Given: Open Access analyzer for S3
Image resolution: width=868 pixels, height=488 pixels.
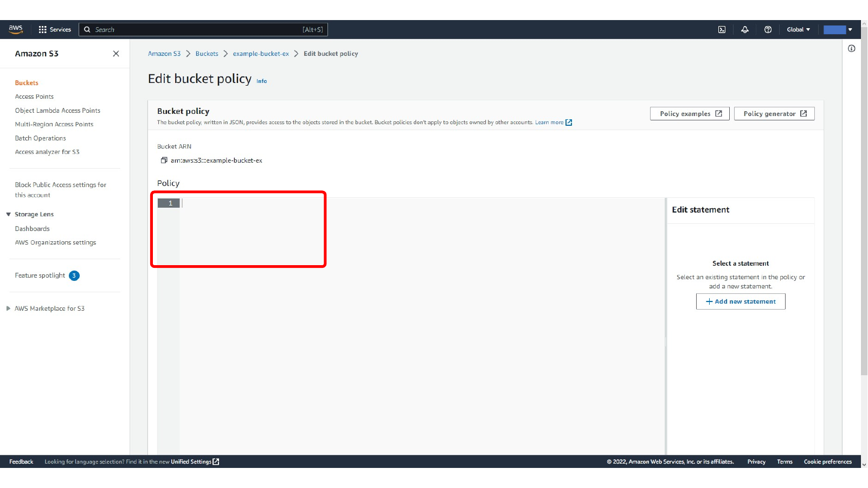Looking at the screenshot, I should (47, 152).
